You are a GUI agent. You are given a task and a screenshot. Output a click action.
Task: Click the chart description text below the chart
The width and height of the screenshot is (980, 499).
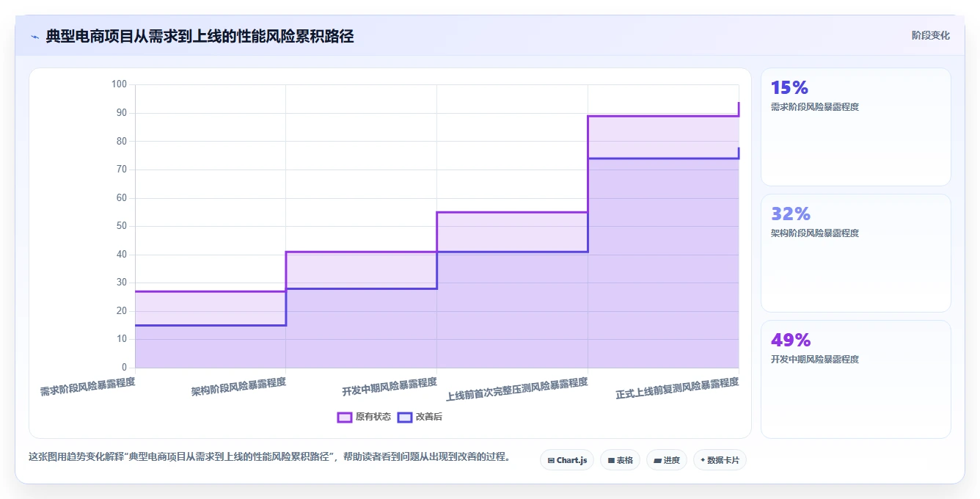[269, 457]
